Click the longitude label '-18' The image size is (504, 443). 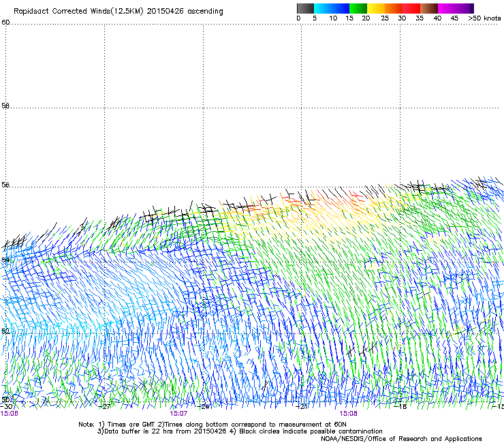coord(400,407)
